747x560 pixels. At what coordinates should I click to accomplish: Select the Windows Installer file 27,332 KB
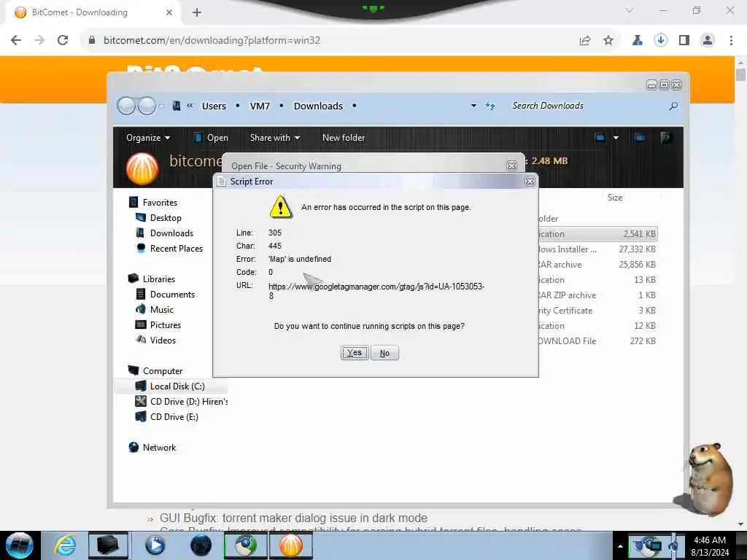click(x=598, y=249)
